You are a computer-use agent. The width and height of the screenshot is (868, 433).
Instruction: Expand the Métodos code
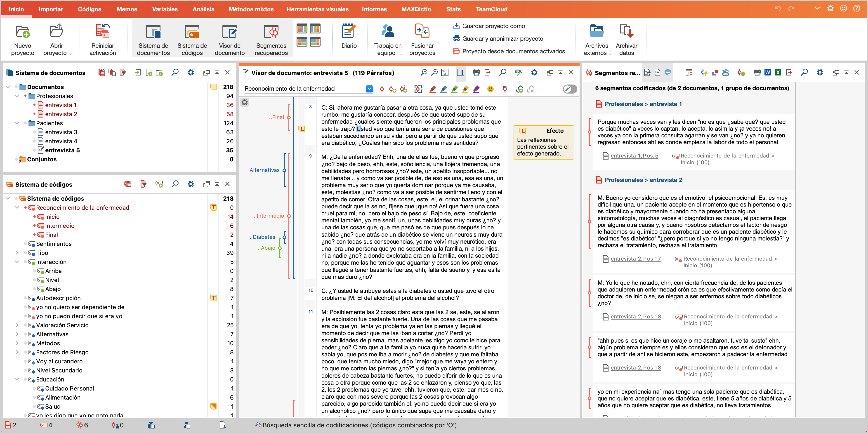pos(17,343)
